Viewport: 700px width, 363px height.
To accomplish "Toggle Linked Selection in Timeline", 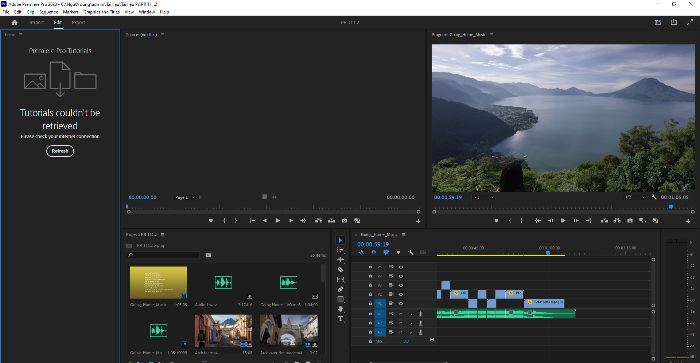I will click(x=386, y=253).
